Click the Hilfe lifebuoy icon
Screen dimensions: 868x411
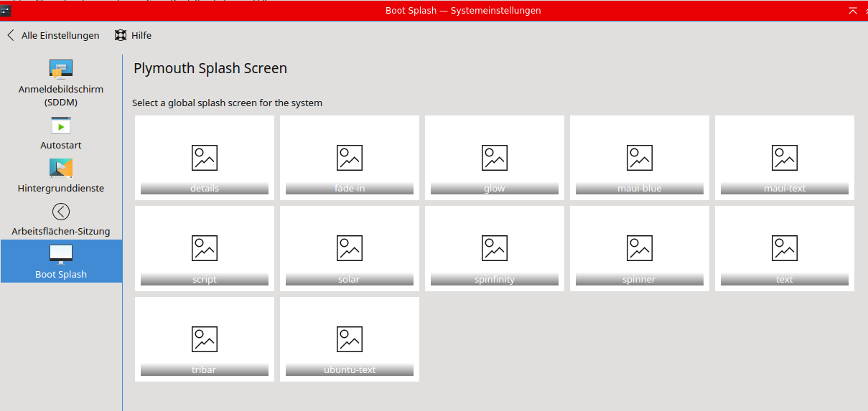coord(121,35)
